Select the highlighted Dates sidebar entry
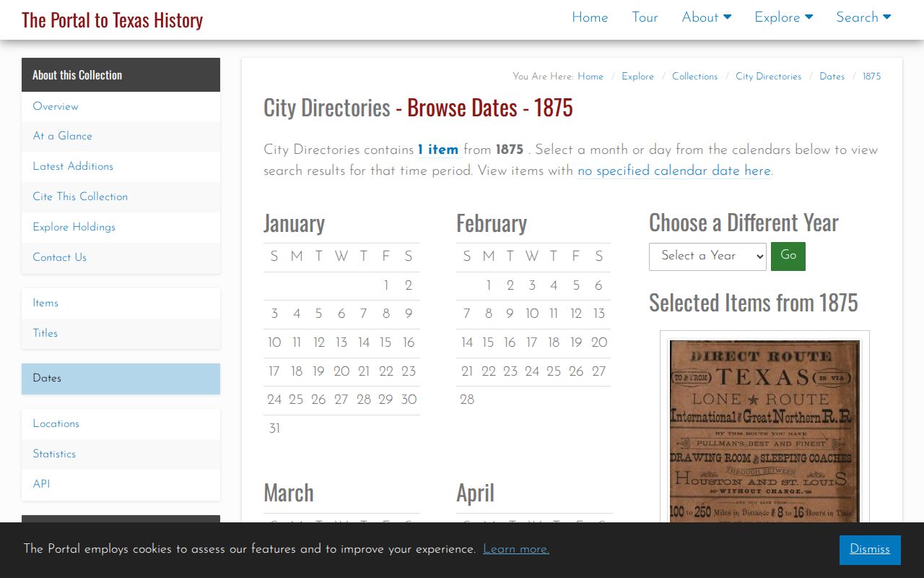 tap(121, 379)
